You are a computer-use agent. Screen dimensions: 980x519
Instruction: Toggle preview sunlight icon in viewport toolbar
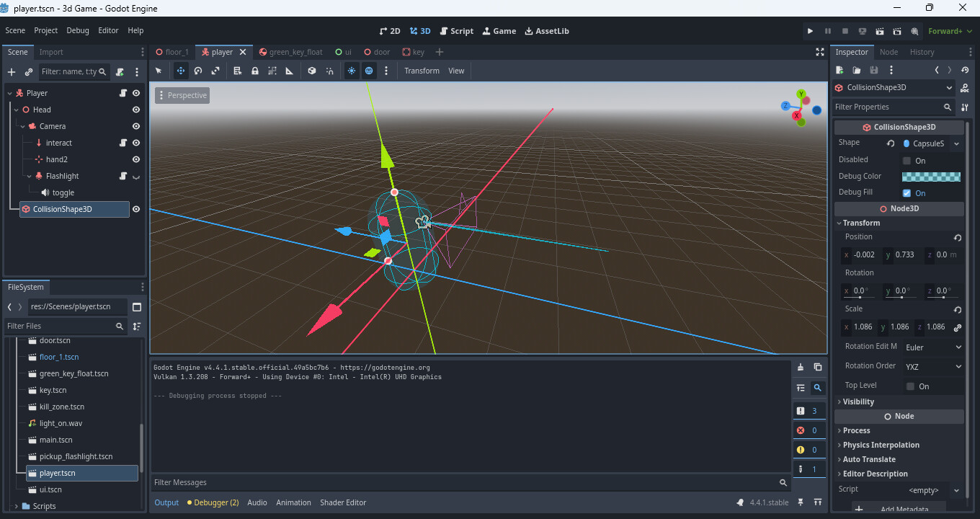[x=352, y=71]
